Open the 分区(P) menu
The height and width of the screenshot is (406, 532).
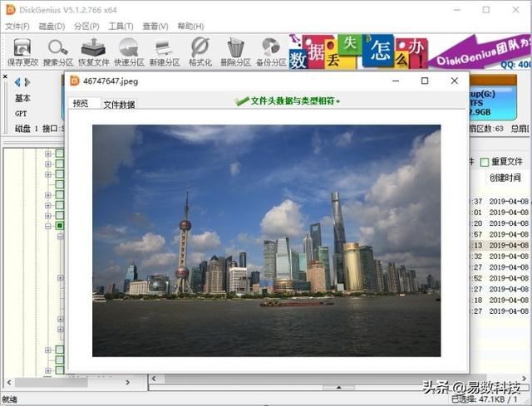pos(86,26)
